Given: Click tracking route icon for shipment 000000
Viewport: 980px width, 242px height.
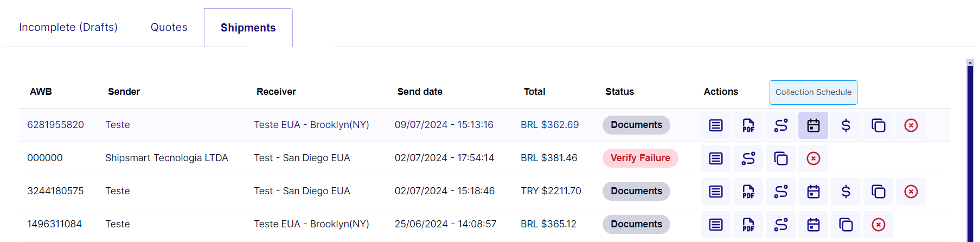Looking at the screenshot, I should 748,158.
